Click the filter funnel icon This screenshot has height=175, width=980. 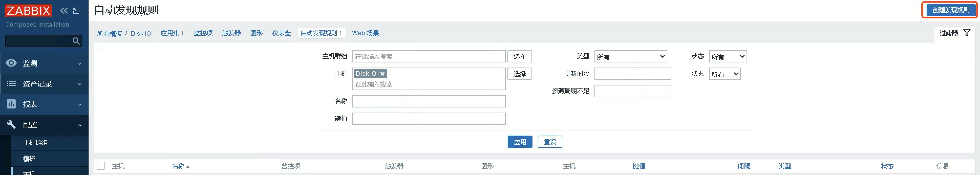coord(967,33)
